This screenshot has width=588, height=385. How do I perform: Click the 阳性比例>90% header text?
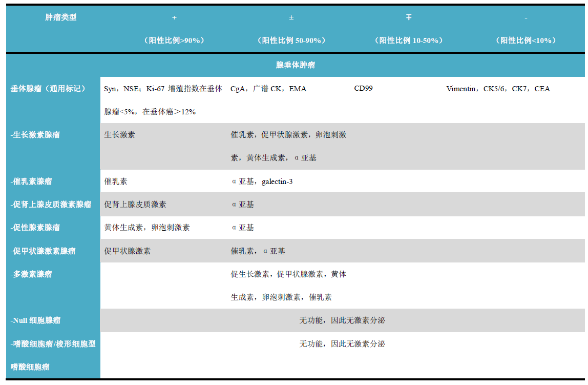[x=174, y=40]
